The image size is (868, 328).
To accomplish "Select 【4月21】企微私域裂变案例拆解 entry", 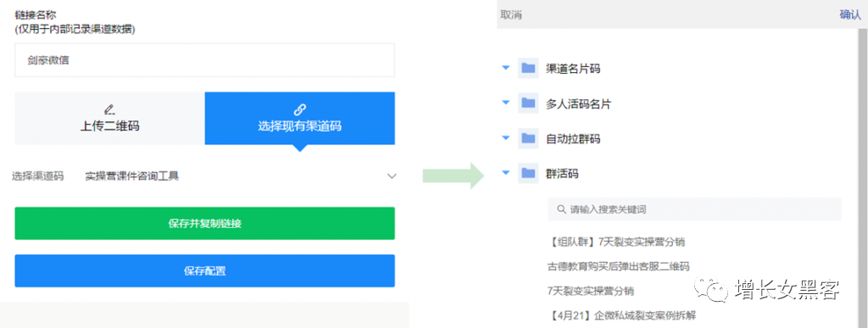I will (x=621, y=316).
